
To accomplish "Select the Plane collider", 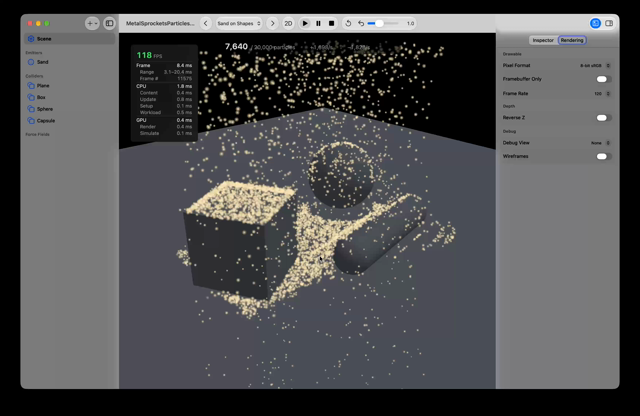I will (69, 86).
